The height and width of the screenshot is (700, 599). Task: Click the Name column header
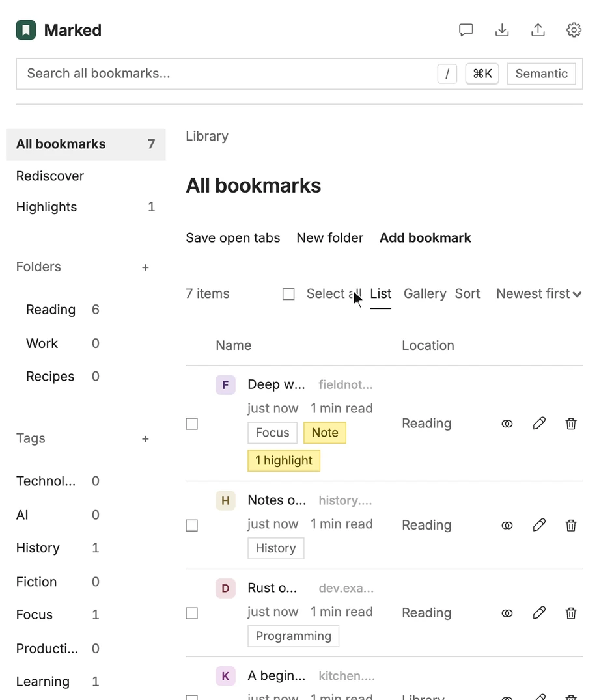click(x=234, y=345)
